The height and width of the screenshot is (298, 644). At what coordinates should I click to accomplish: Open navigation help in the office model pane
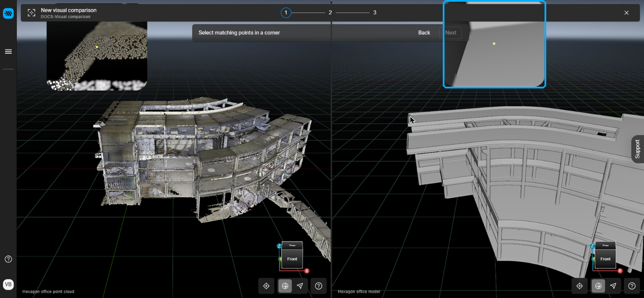(x=632, y=286)
